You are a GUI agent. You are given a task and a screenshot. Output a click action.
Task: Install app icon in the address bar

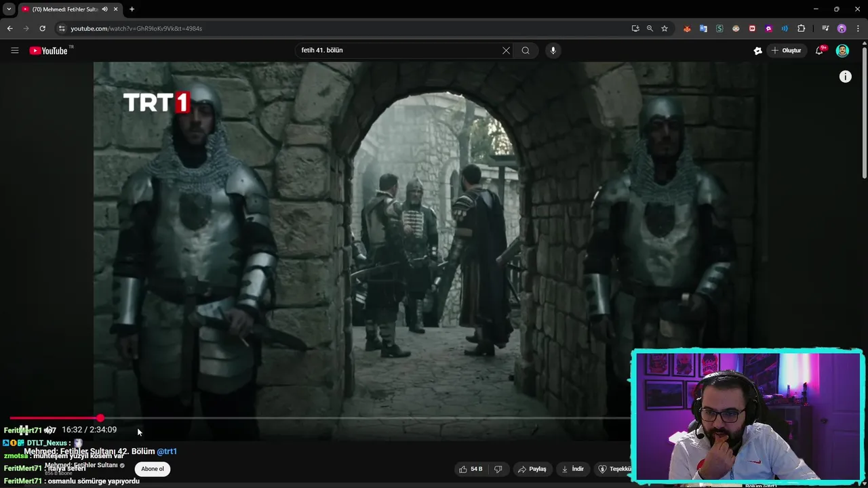[635, 28]
